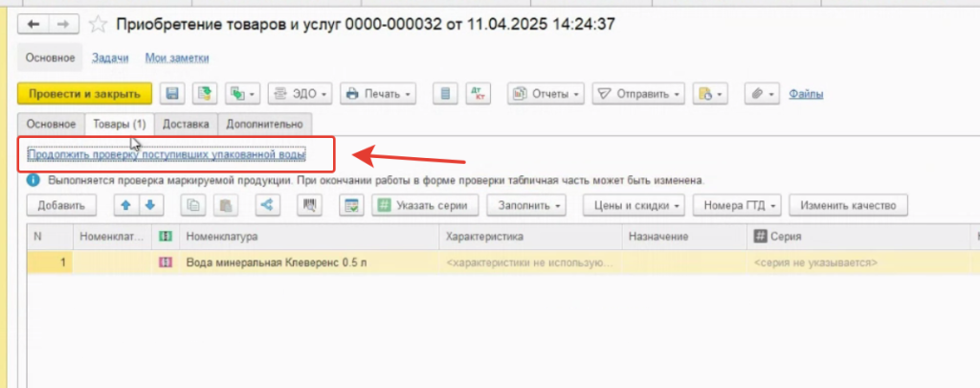
Task: Open the Дт/Кт postings icon
Action: (x=478, y=94)
